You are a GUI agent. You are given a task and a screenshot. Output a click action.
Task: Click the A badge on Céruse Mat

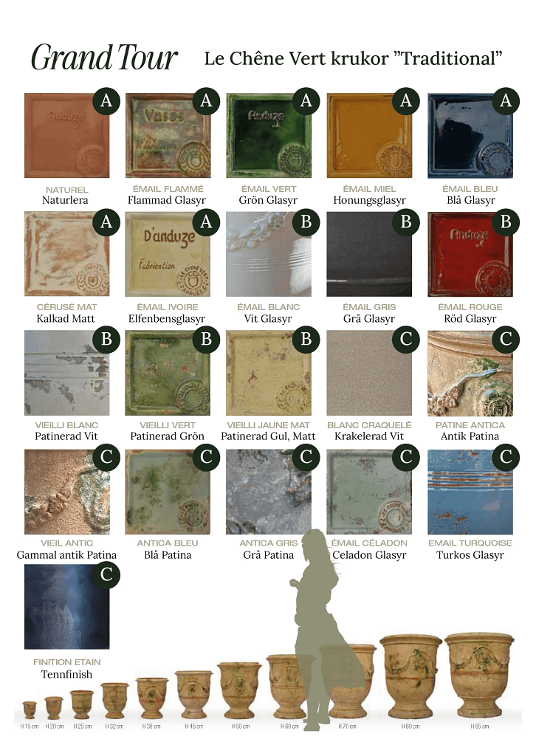click(x=106, y=221)
